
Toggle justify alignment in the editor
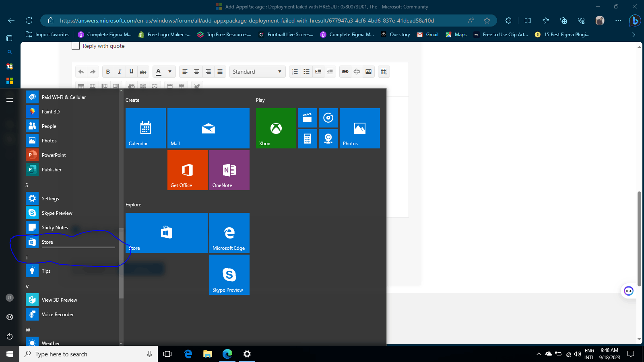pyautogui.click(x=220, y=72)
